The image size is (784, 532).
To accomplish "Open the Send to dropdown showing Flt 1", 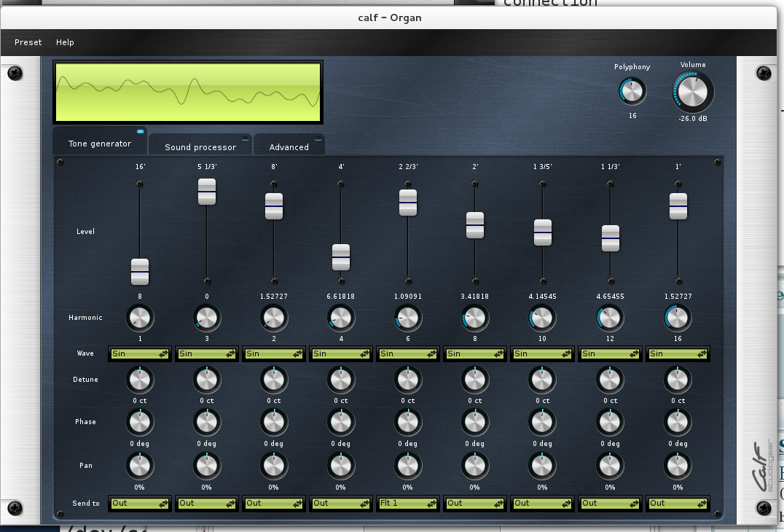I will click(407, 503).
